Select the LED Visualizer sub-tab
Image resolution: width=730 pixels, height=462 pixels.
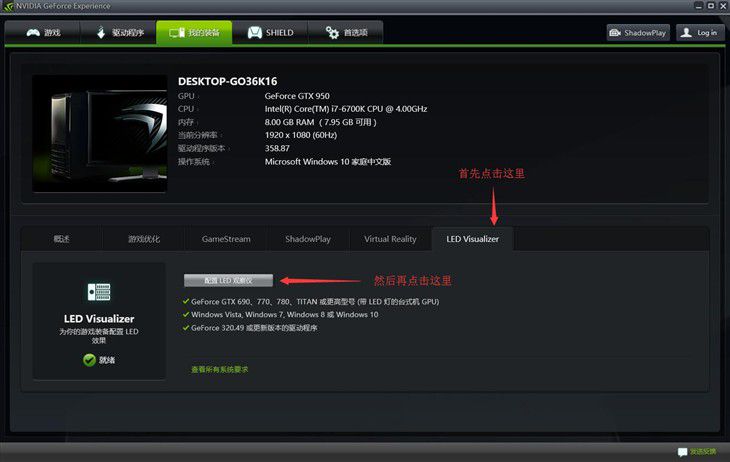click(x=473, y=239)
